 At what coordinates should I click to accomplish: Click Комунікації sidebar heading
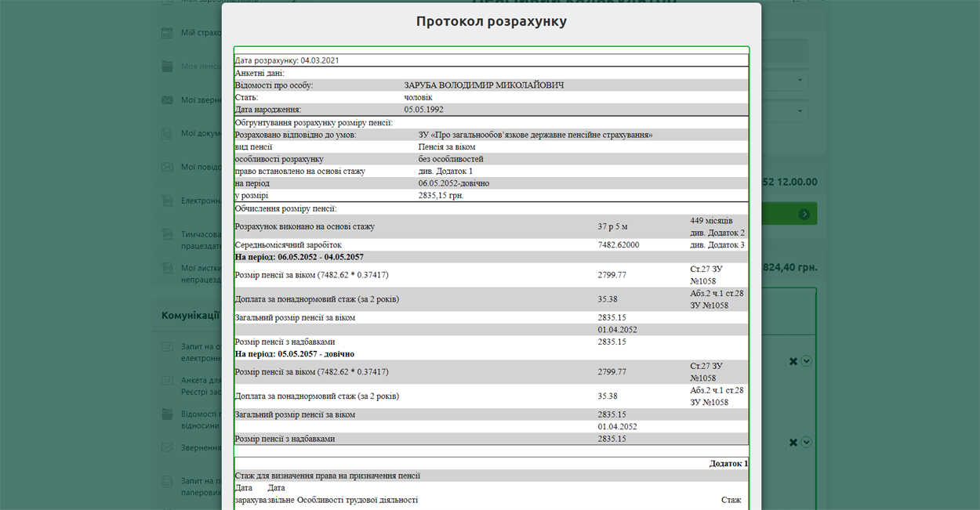(191, 315)
